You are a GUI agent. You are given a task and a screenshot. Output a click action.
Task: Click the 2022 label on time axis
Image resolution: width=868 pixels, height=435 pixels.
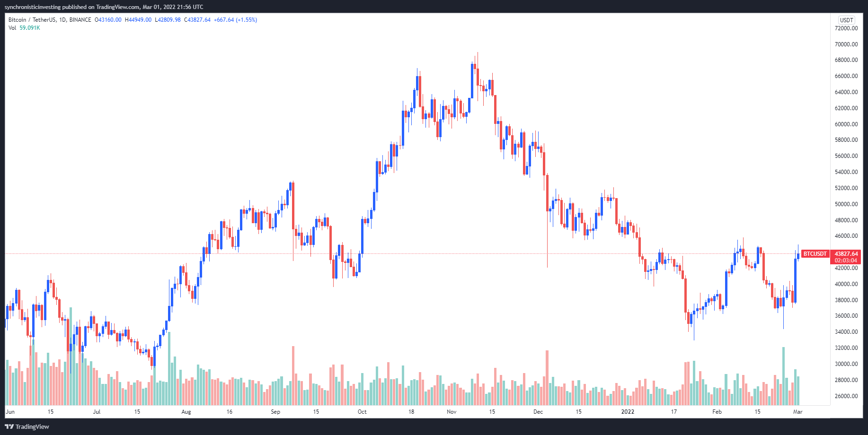pyautogui.click(x=628, y=412)
